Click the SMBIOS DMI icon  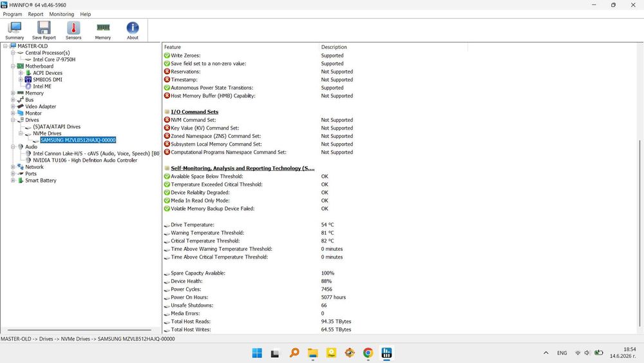pos(28,79)
